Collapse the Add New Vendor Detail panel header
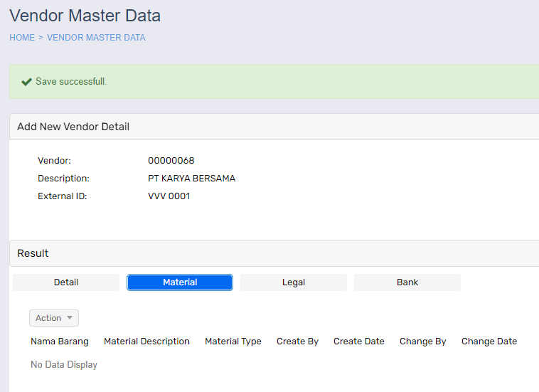 [x=73, y=127]
